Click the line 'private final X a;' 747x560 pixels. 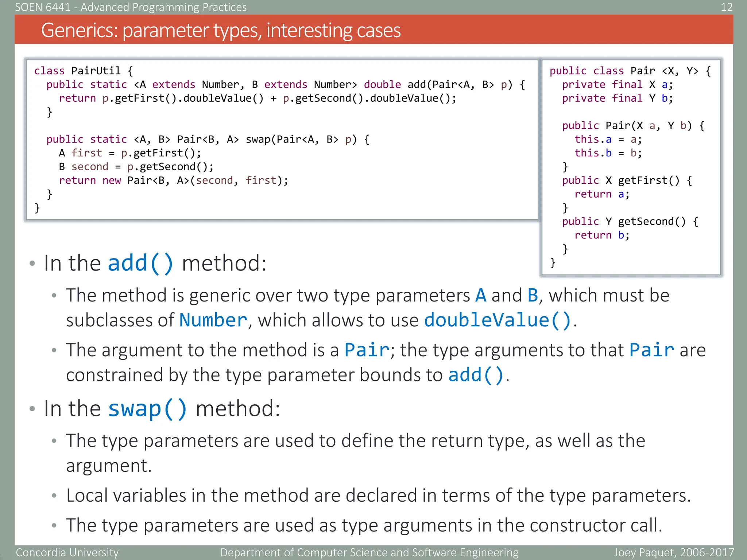tap(618, 85)
